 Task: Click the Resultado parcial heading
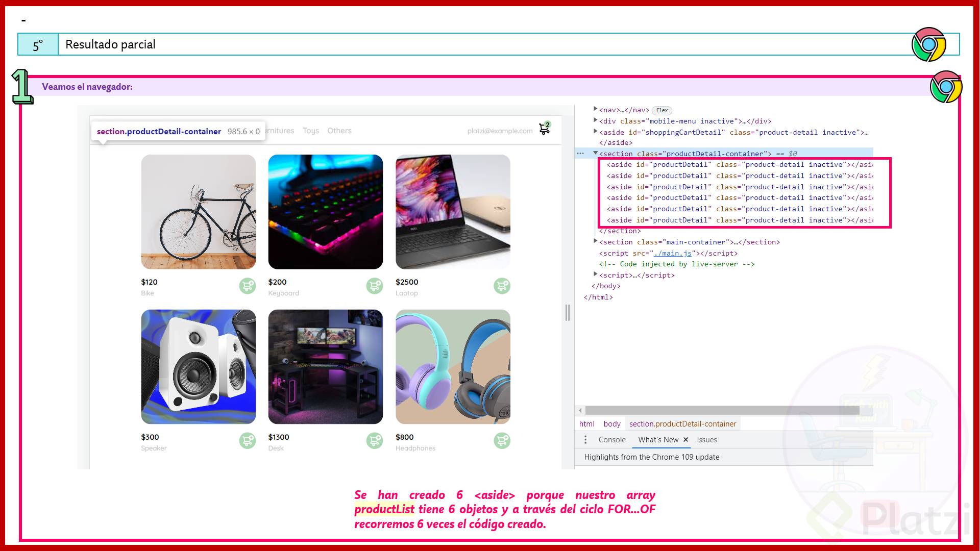pos(110,44)
